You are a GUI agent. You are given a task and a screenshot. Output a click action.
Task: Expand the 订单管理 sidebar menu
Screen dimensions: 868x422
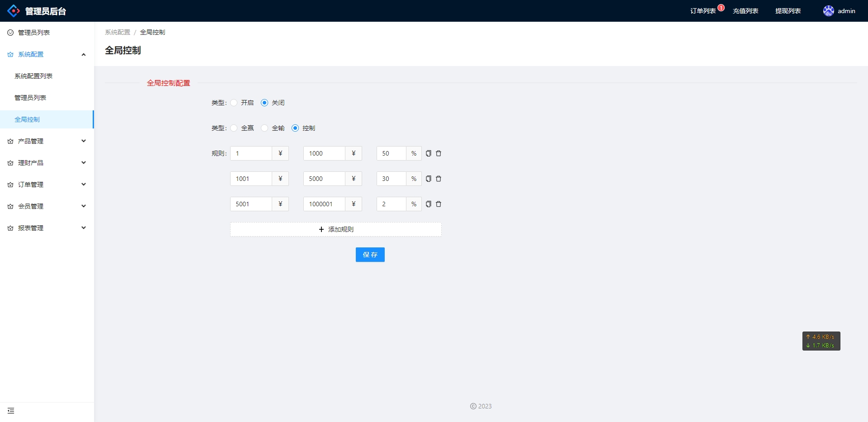point(47,185)
